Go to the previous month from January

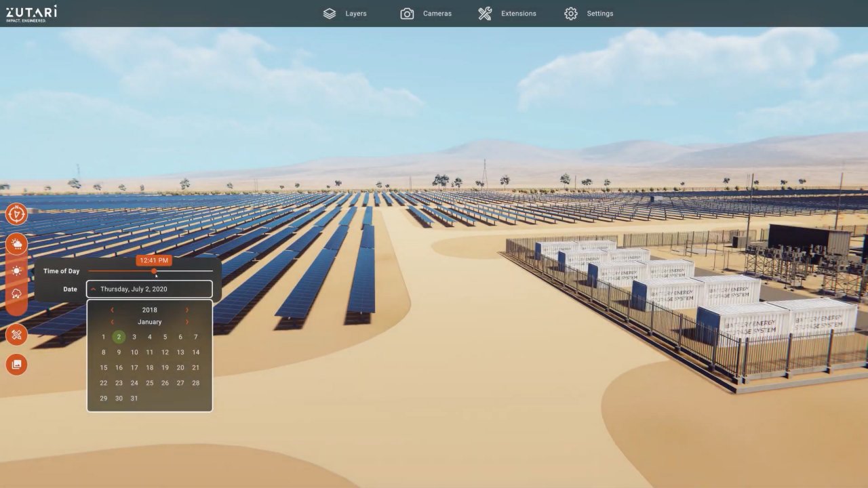(112, 322)
